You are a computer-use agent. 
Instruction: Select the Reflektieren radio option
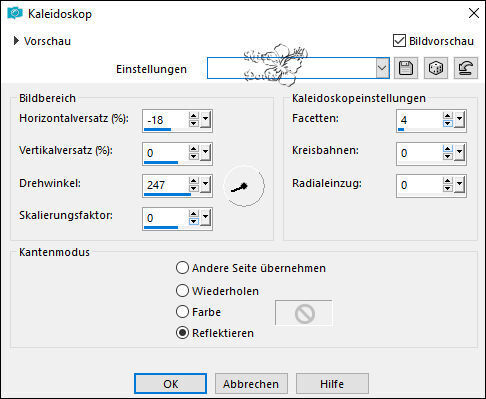(x=182, y=333)
